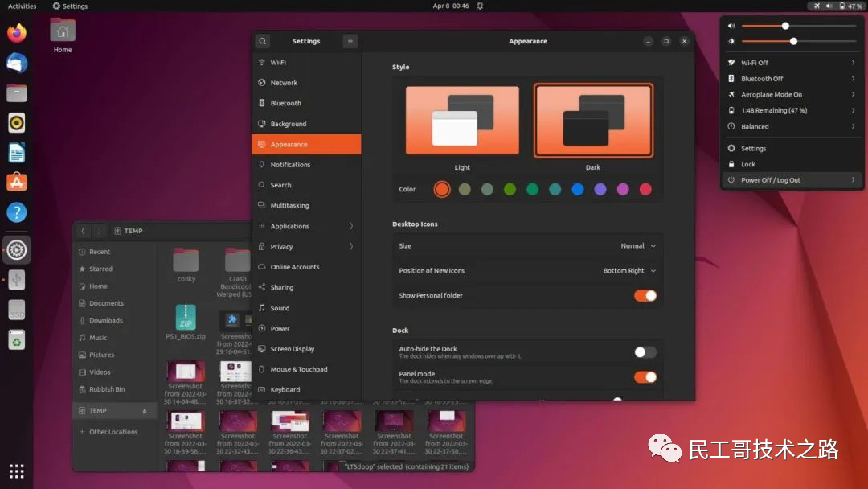The width and height of the screenshot is (868, 489).
Task: Show the applications grid
Action: tap(17, 471)
